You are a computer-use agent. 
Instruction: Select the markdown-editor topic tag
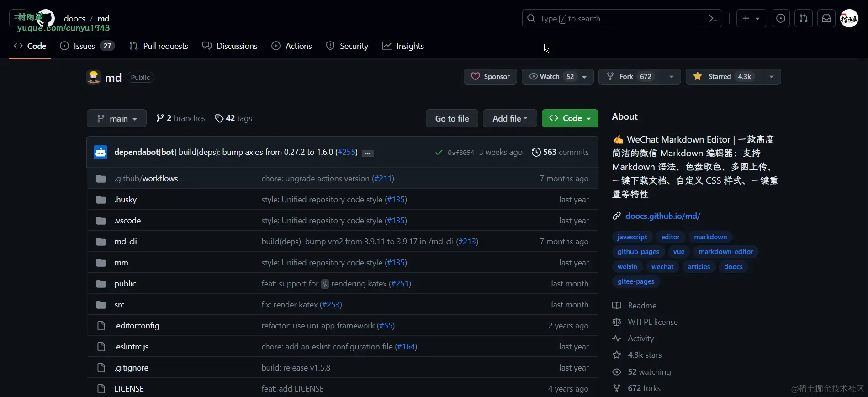pyautogui.click(x=725, y=252)
